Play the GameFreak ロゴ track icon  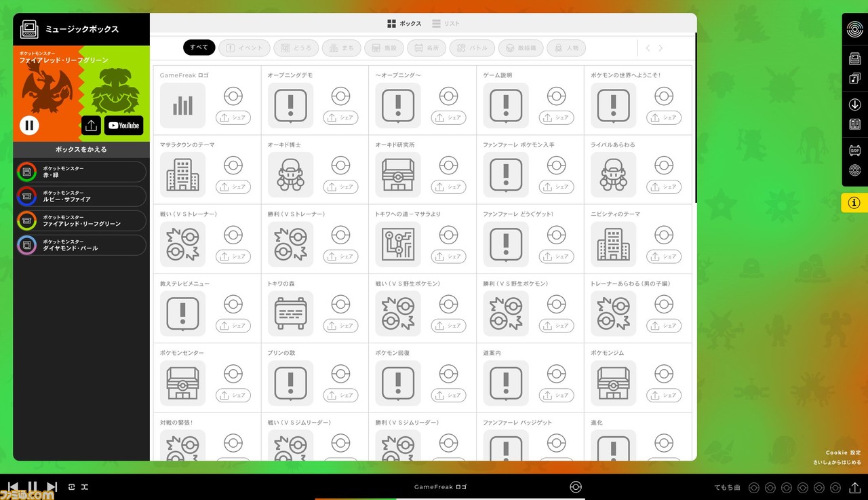tap(182, 105)
